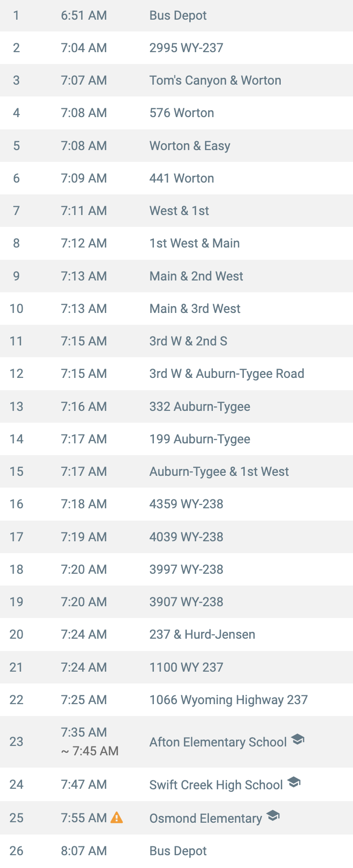Image resolution: width=353 pixels, height=868 pixels.
Task: Select Main & 3rd West stop
Action: pyautogui.click(x=176, y=309)
